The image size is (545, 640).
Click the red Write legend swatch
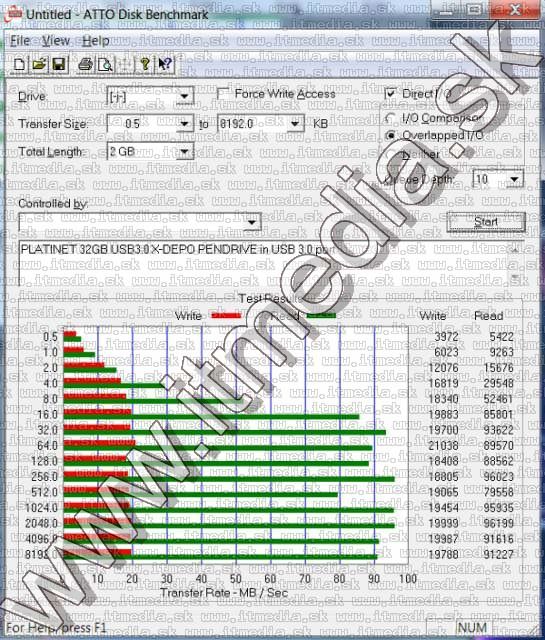click(227, 316)
